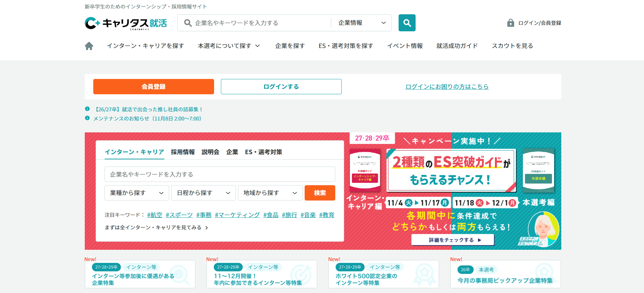Open ES・選考対策を探す menu item
Viewport: 644px width, 293px height.
[x=346, y=46]
